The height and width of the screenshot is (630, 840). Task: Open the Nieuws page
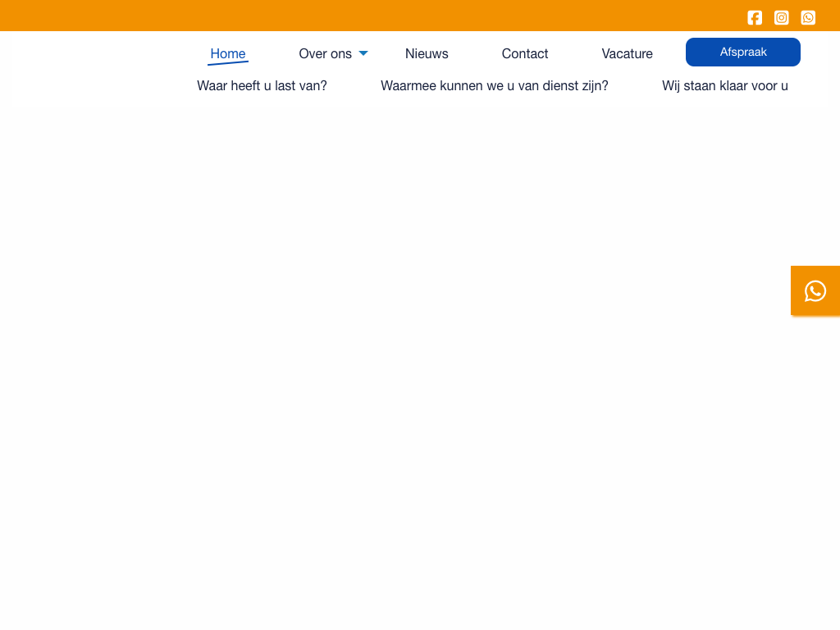tap(427, 53)
